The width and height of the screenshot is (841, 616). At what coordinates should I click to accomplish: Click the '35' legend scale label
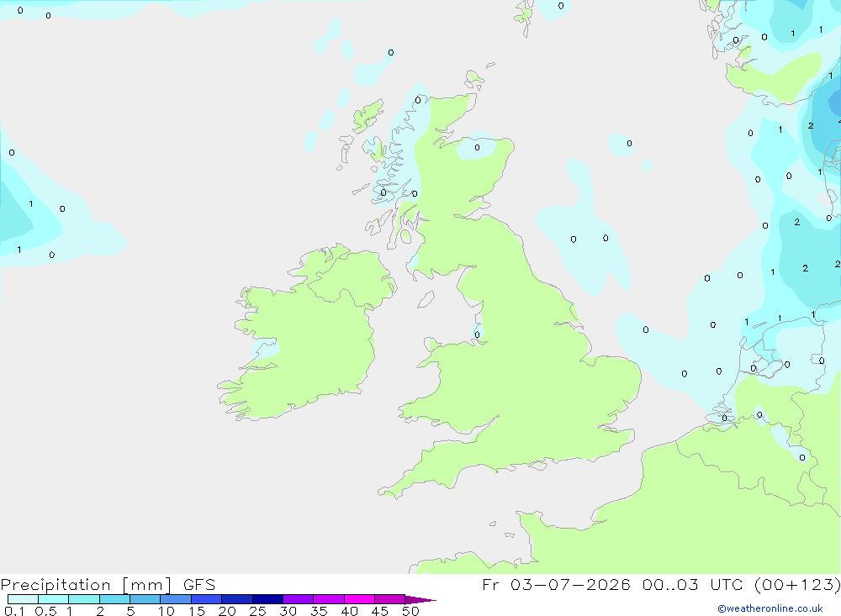pos(319,611)
